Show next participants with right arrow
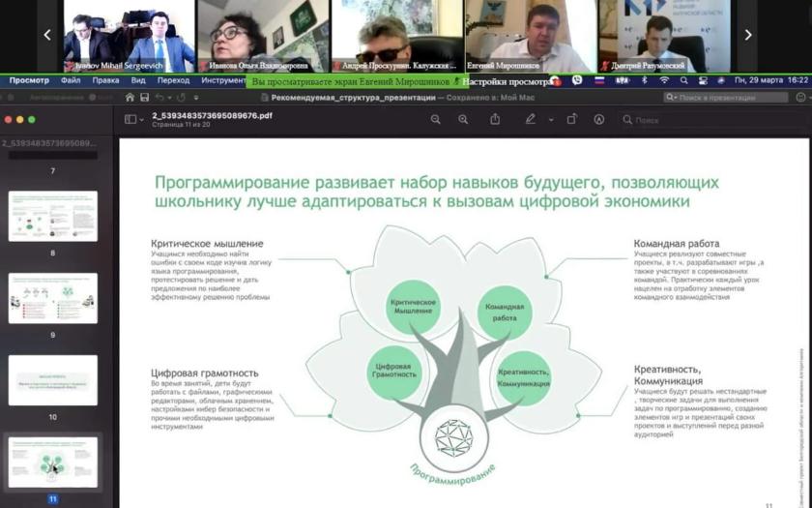 [x=747, y=35]
